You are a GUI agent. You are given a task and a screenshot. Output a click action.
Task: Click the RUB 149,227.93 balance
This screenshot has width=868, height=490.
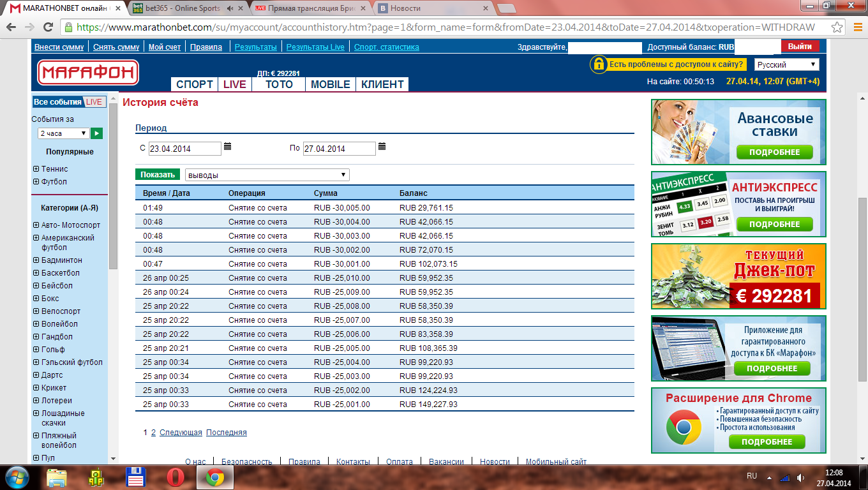[428, 405]
